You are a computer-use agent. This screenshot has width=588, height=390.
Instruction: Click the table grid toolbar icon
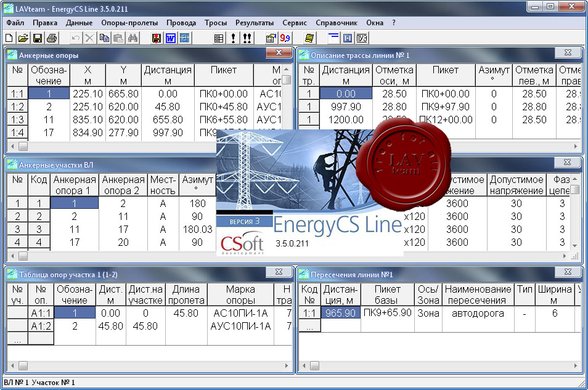point(219,38)
